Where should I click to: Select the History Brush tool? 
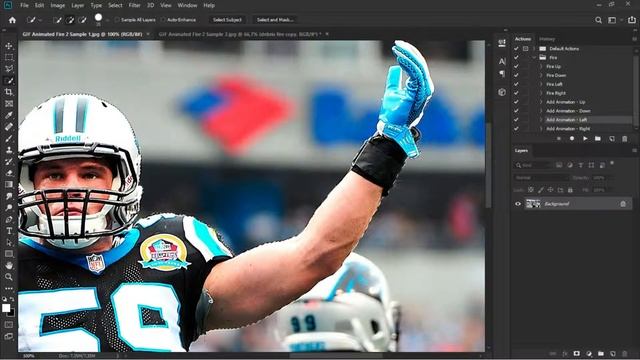coord(9,162)
